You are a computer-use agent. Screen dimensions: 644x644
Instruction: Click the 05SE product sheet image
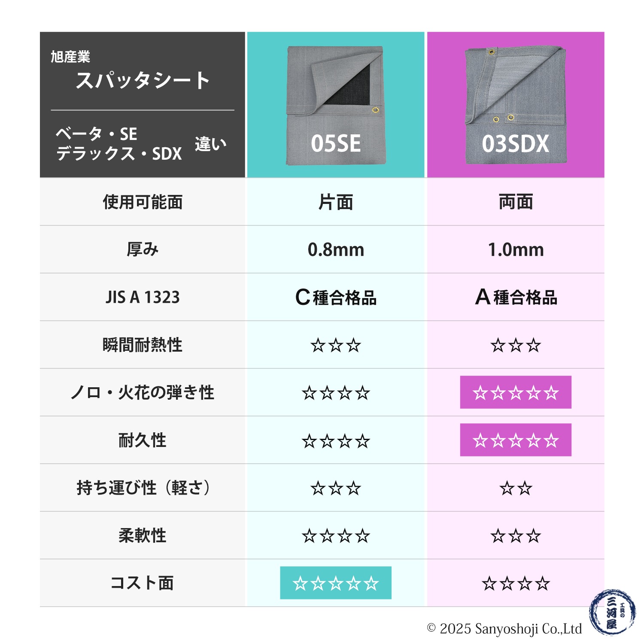tap(336, 105)
